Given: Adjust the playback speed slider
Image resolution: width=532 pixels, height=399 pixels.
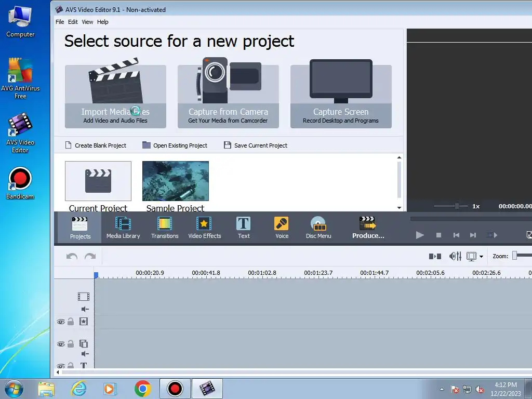Looking at the screenshot, I should (457, 206).
